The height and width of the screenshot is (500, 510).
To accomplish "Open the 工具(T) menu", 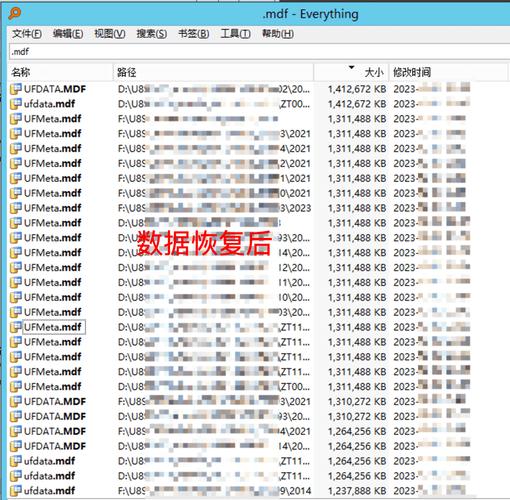I will click(x=236, y=34).
